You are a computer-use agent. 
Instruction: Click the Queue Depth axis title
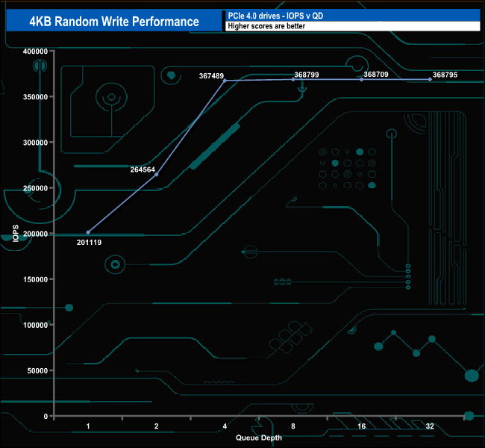pos(259,438)
